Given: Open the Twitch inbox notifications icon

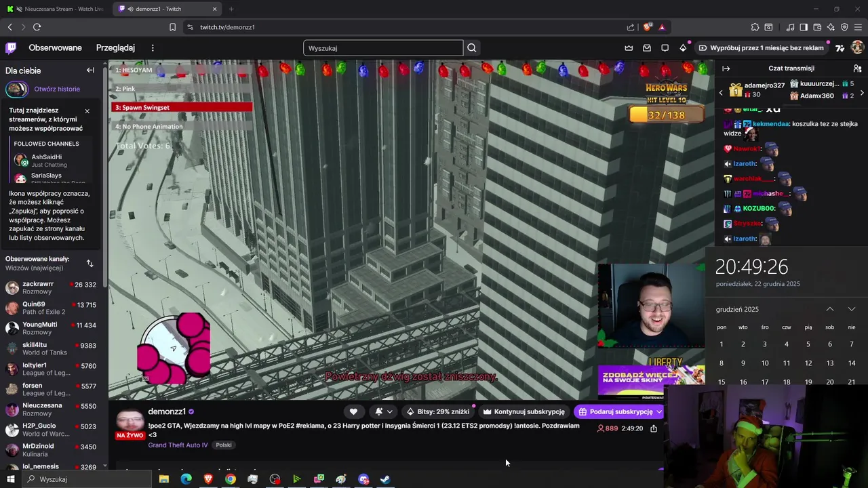Looking at the screenshot, I should [647, 48].
